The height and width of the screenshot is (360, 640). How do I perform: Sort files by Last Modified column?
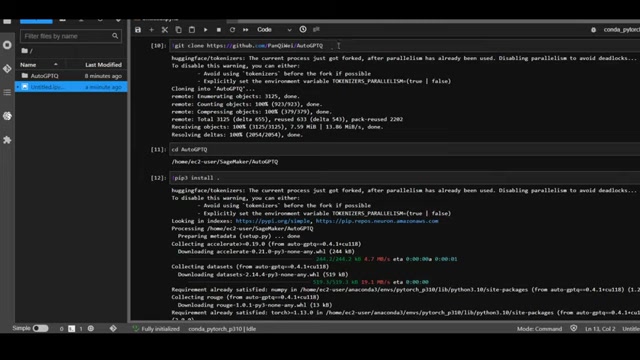pyautogui.click(x=103, y=64)
